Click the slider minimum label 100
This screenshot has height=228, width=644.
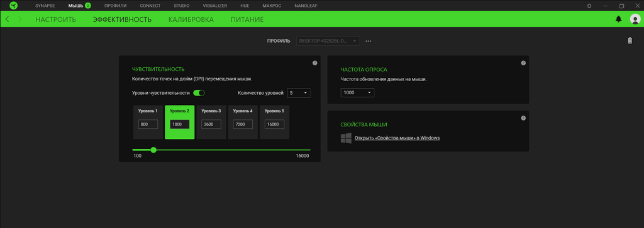[x=137, y=156]
